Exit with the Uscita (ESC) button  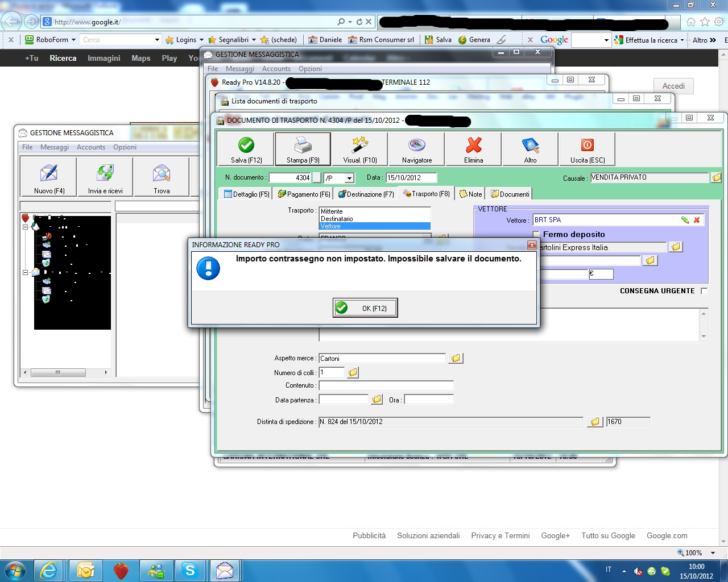588,149
